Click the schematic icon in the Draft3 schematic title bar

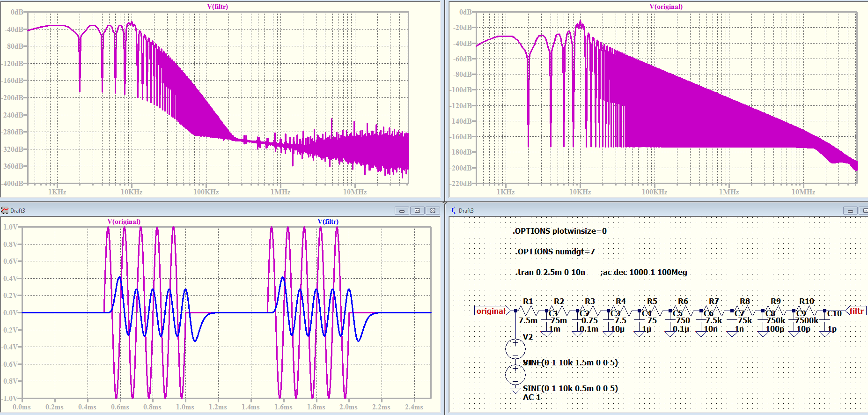[453, 210]
